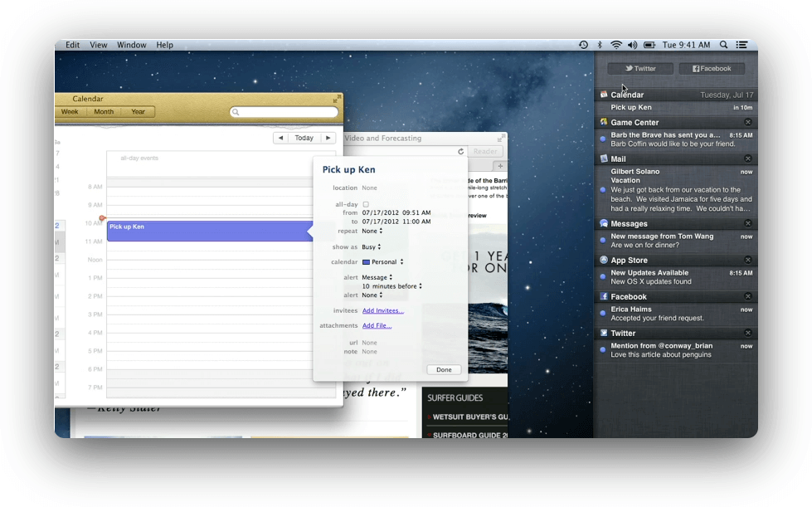The height and width of the screenshot is (507, 812).
Task: Enter full screen in Calendar window
Action: click(337, 99)
